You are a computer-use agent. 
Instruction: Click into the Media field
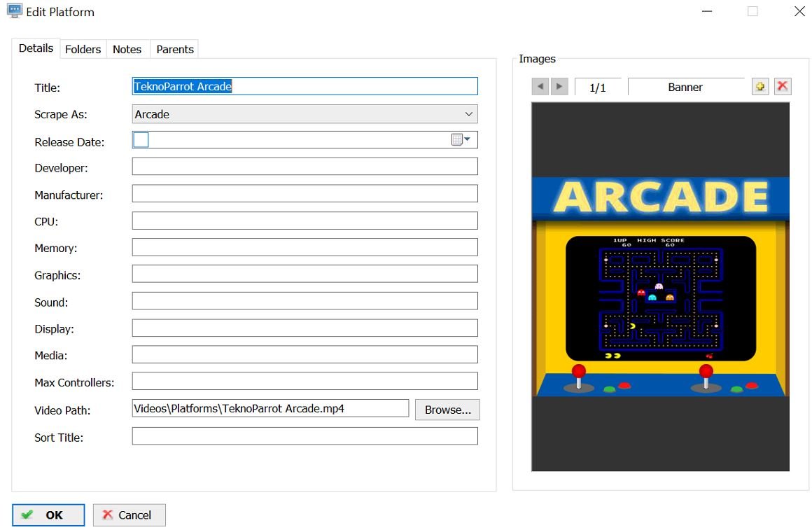click(x=305, y=354)
